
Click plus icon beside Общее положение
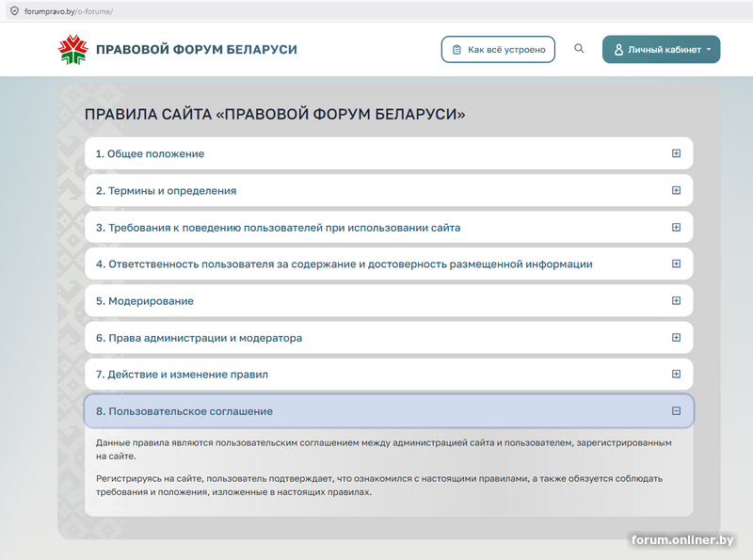[x=676, y=153]
